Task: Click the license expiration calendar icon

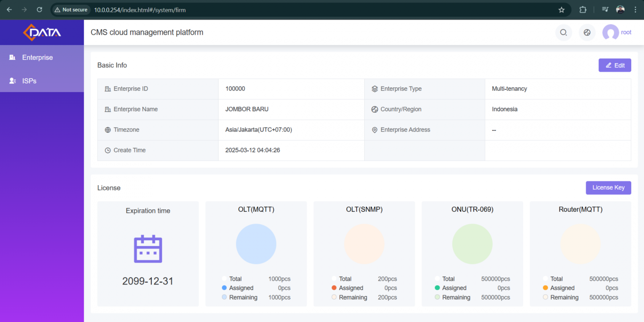Action: [x=148, y=249]
